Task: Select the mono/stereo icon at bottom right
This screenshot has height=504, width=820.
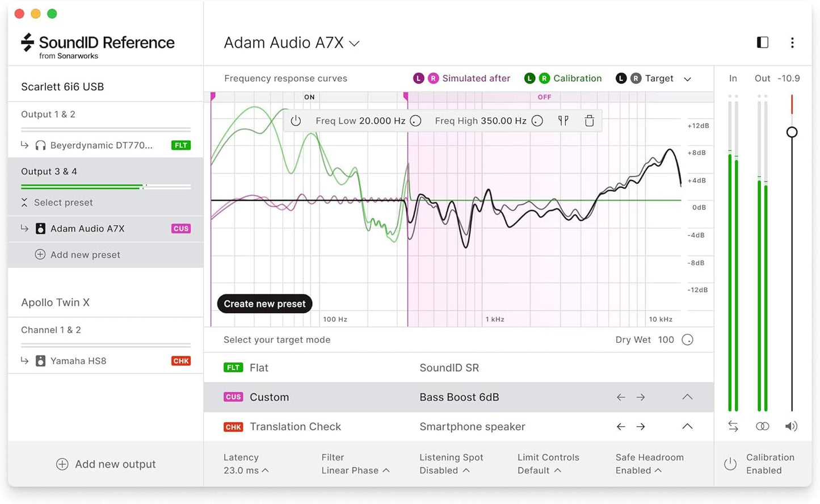Action: point(762,426)
